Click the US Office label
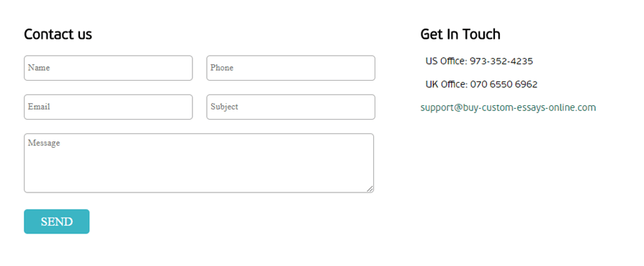The width and height of the screenshot is (644, 266). pyautogui.click(x=447, y=61)
